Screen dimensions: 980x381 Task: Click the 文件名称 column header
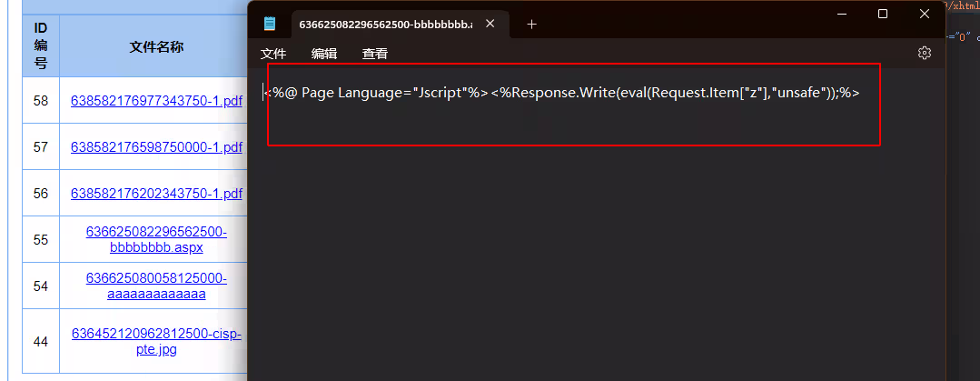tap(156, 47)
